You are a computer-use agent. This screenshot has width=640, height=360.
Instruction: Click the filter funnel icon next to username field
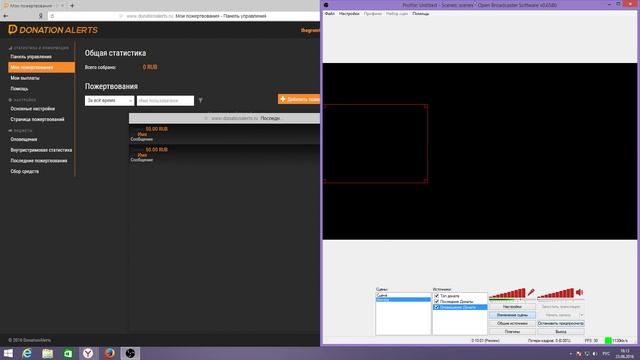200,100
